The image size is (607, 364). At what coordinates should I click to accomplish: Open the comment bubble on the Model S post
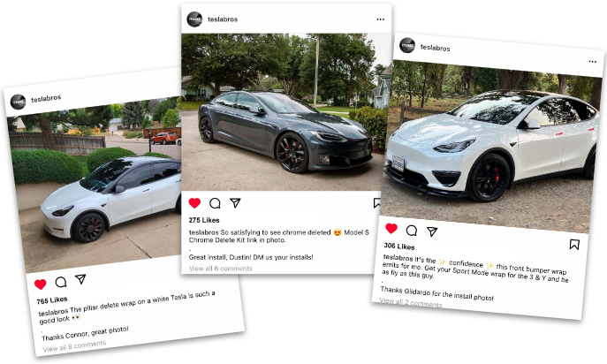[x=215, y=203]
